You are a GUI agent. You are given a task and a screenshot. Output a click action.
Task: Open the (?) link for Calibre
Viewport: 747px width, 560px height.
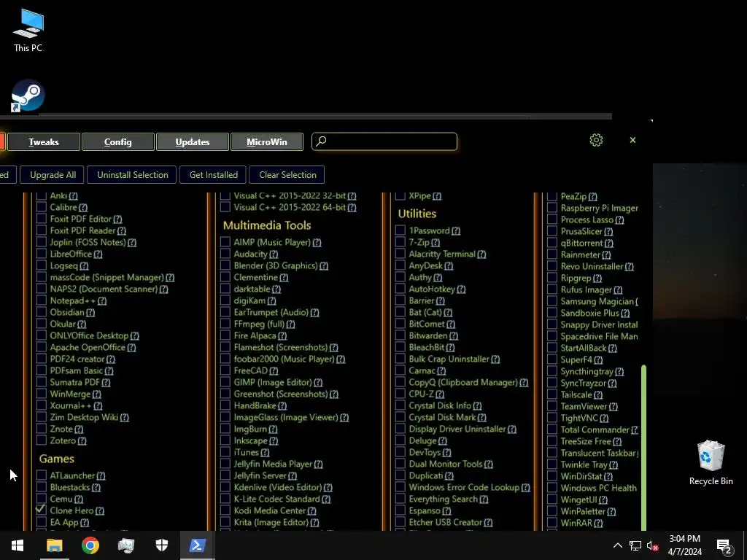[x=83, y=208]
